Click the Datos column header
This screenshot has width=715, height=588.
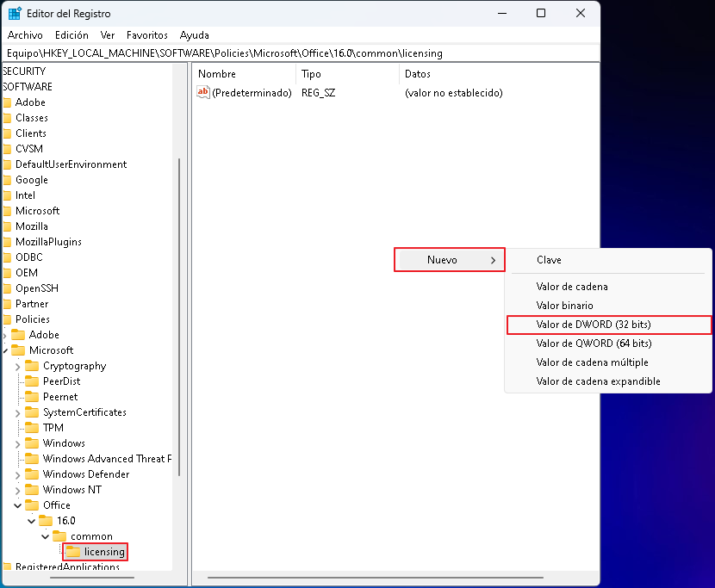click(x=499, y=74)
